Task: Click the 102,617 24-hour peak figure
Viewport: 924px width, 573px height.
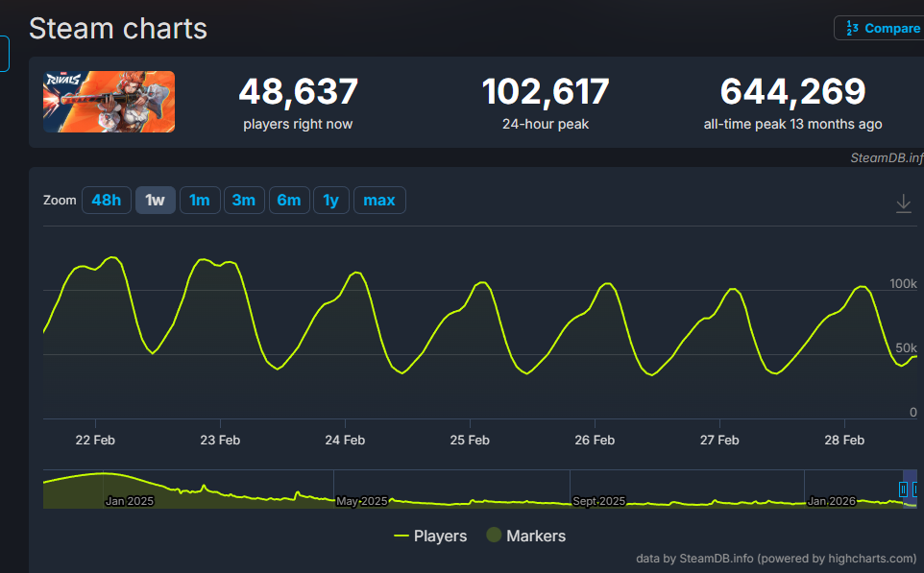Action: click(x=546, y=92)
